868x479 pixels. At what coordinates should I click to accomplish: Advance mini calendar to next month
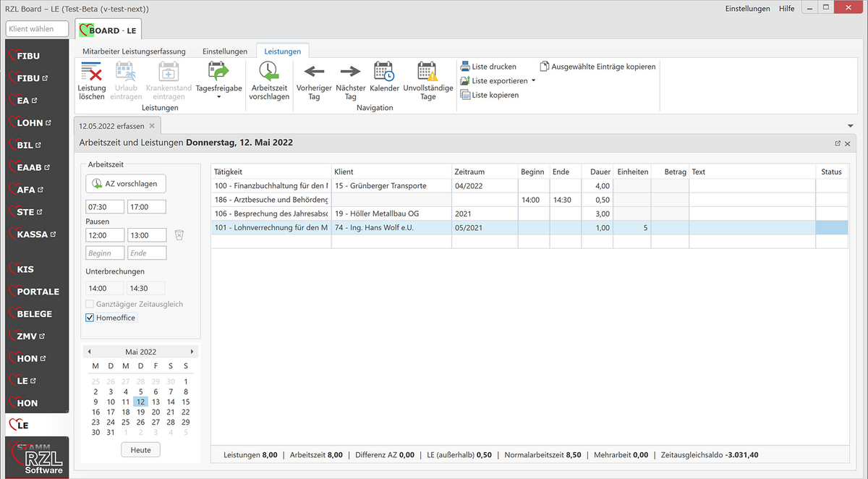pos(192,352)
